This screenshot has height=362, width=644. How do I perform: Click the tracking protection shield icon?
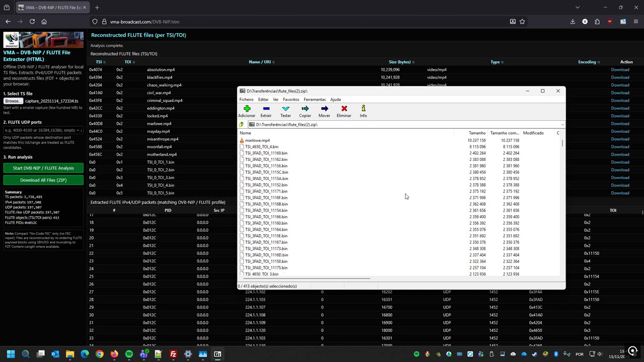pyautogui.click(x=95, y=22)
